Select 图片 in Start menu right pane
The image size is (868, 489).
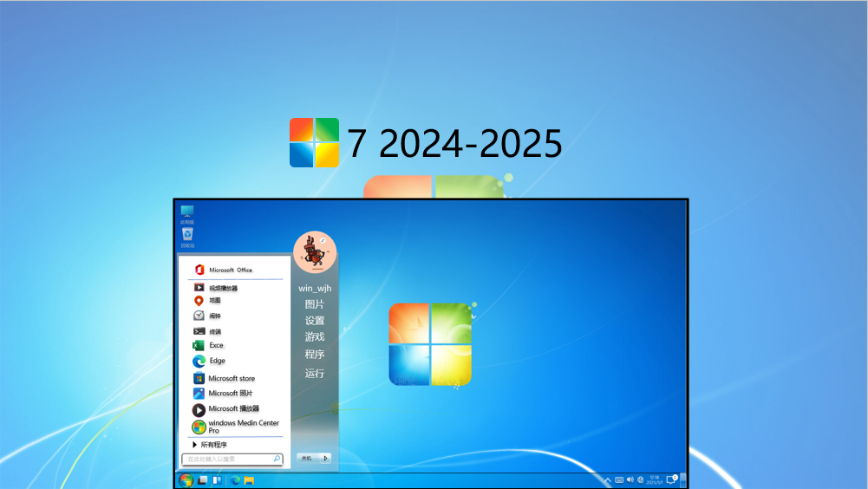[315, 304]
